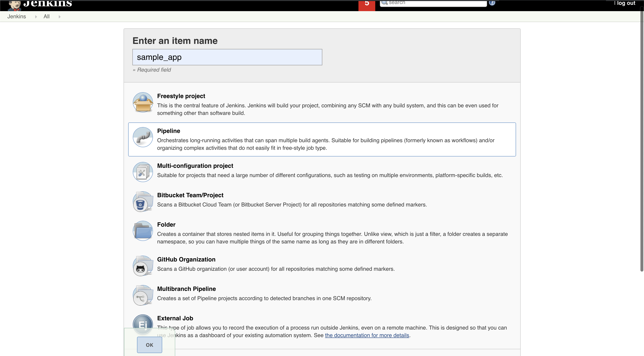Click the Pipeline description text
The height and width of the screenshot is (356, 644).
coord(326,144)
